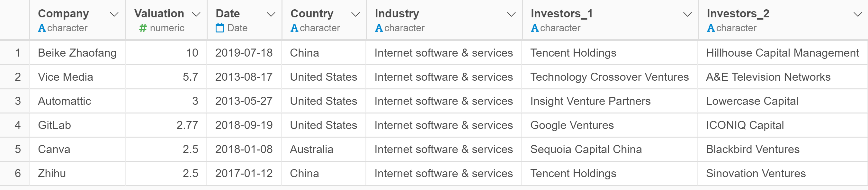The height and width of the screenshot is (190, 868).
Task: Open the Valuation column dropdown arrow
Action: pyautogui.click(x=196, y=14)
